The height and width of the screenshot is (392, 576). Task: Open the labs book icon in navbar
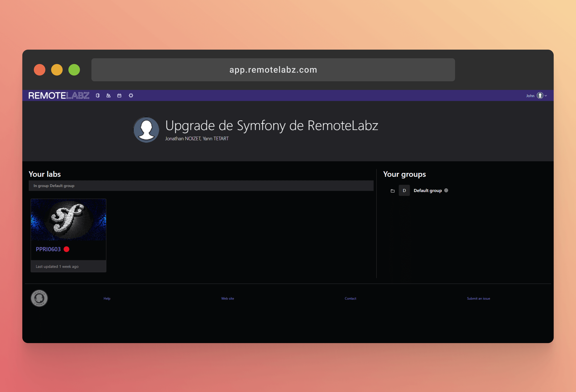coord(98,96)
